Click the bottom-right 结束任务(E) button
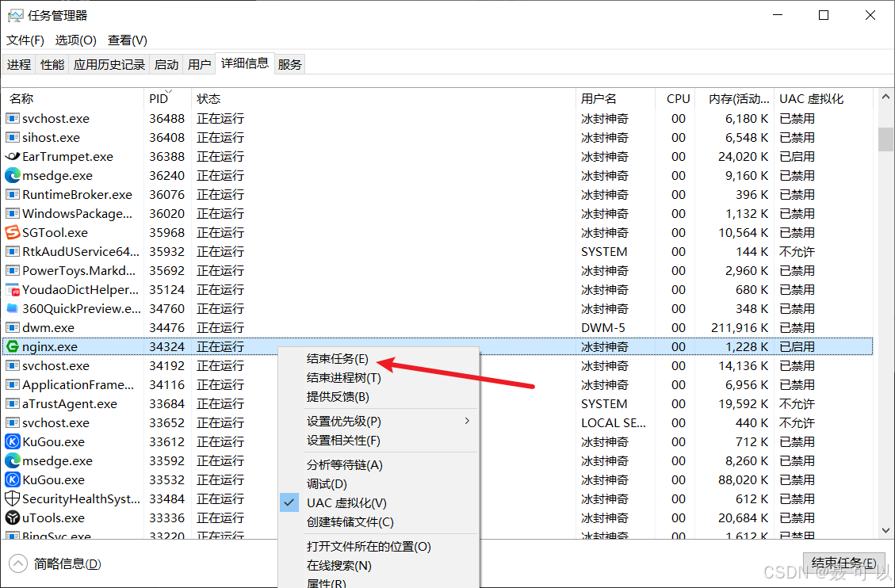The width and height of the screenshot is (895, 588). [x=843, y=563]
